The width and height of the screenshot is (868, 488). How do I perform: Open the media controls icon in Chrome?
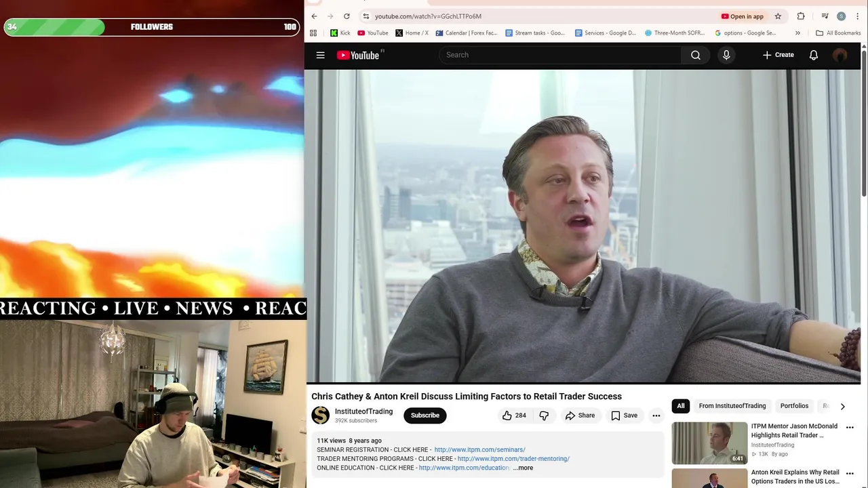pos(825,16)
